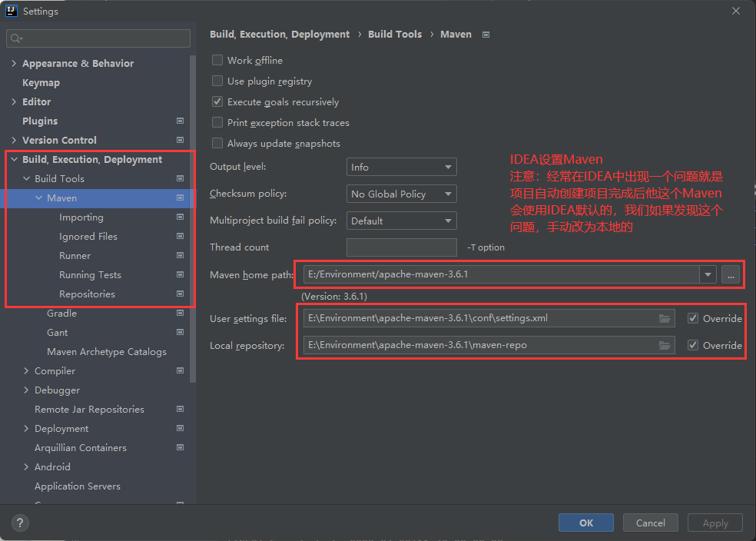The height and width of the screenshot is (541, 756).
Task: Expand the Android node
Action: 27,467
